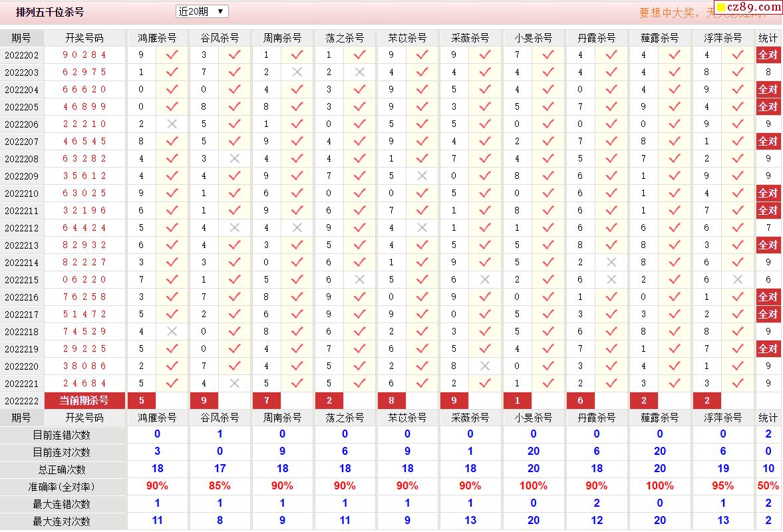Click the 全对 badge in row 2022204

pos(768,89)
